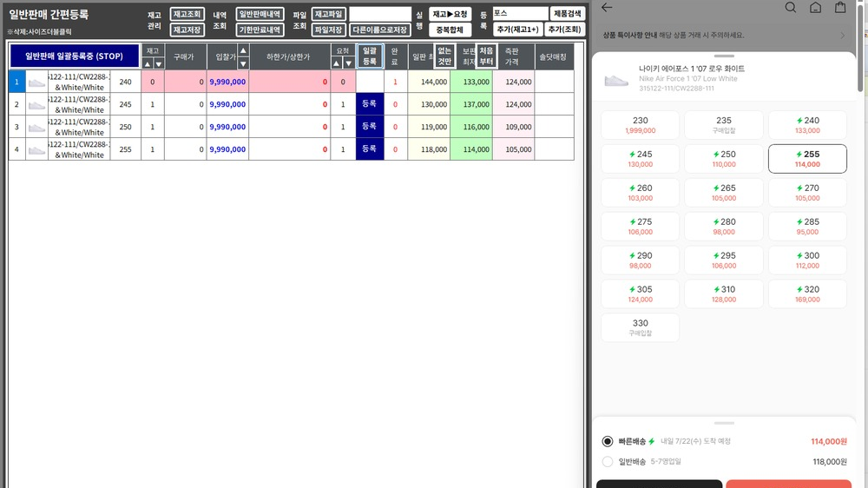Click row number 1 cell in the table
This screenshot has height=488, width=868.
coord(16,82)
